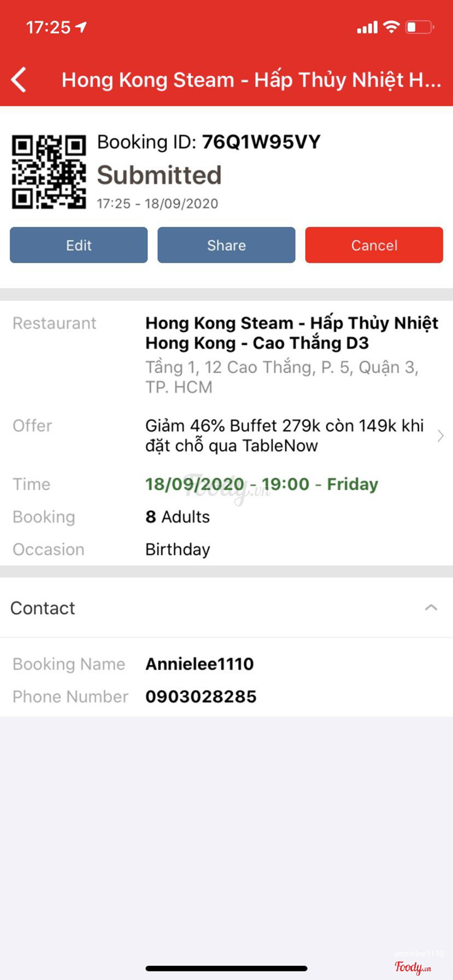Tap the cellular signal bars

pyautogui.click(x=367, y=27)
